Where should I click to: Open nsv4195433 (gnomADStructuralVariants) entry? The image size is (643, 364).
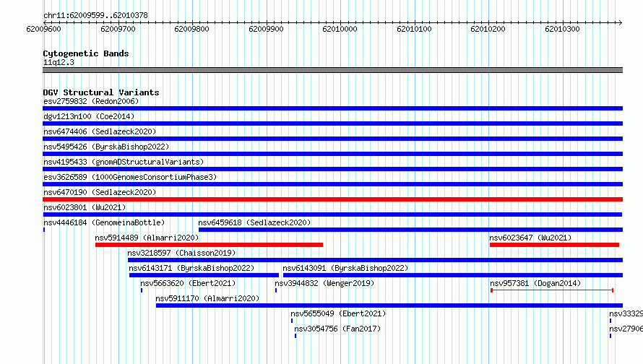point(124,162)
